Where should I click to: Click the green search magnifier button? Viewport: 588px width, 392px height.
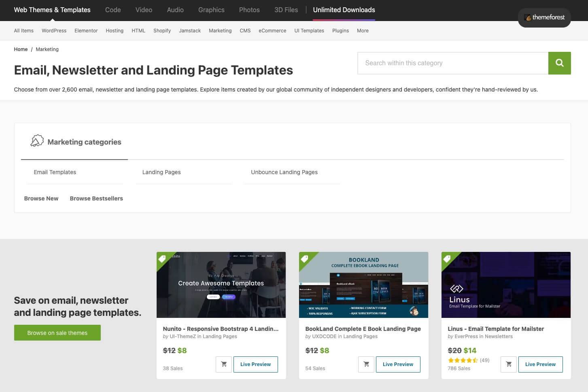click(559, 63)
